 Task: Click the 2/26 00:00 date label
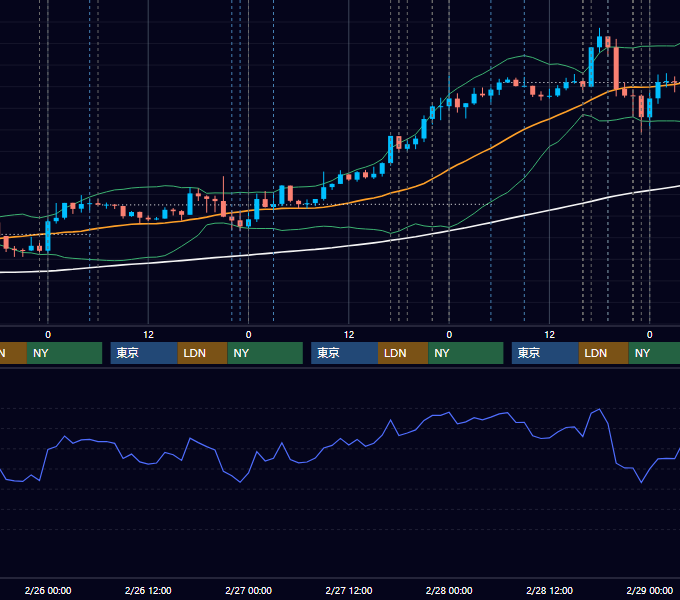coord(48,590)
